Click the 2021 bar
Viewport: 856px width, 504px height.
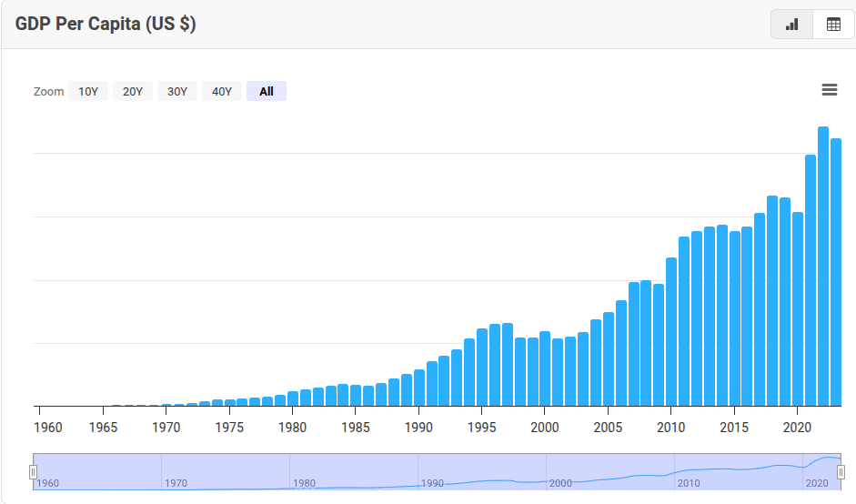click(x=811, y=281)
